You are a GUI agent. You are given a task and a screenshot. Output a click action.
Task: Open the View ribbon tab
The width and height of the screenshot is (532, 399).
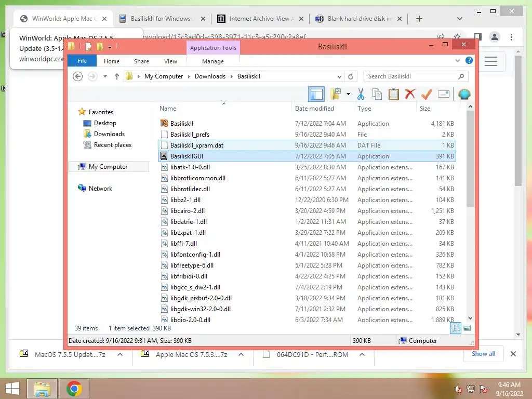click(170, 61)
